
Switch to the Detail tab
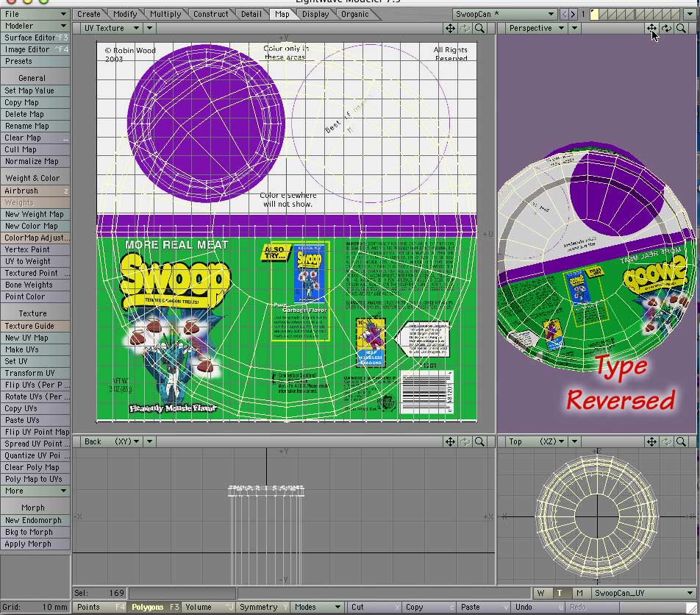pos(251,14)
